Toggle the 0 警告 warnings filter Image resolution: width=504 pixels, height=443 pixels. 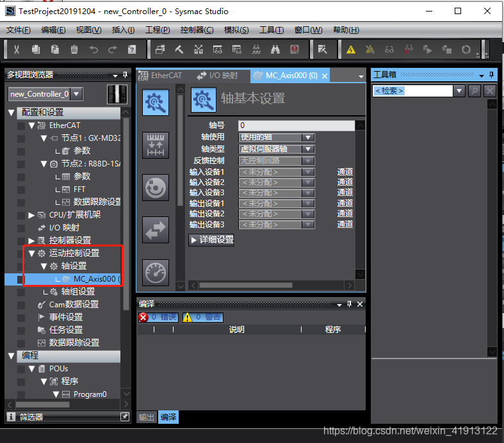[x=203, y=317]
